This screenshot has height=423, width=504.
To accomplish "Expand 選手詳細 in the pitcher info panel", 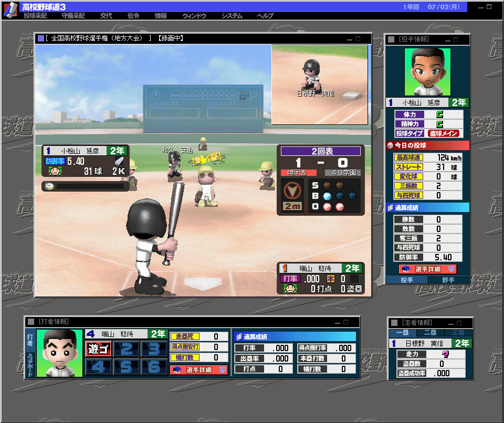I will click(x=427, y=269).
